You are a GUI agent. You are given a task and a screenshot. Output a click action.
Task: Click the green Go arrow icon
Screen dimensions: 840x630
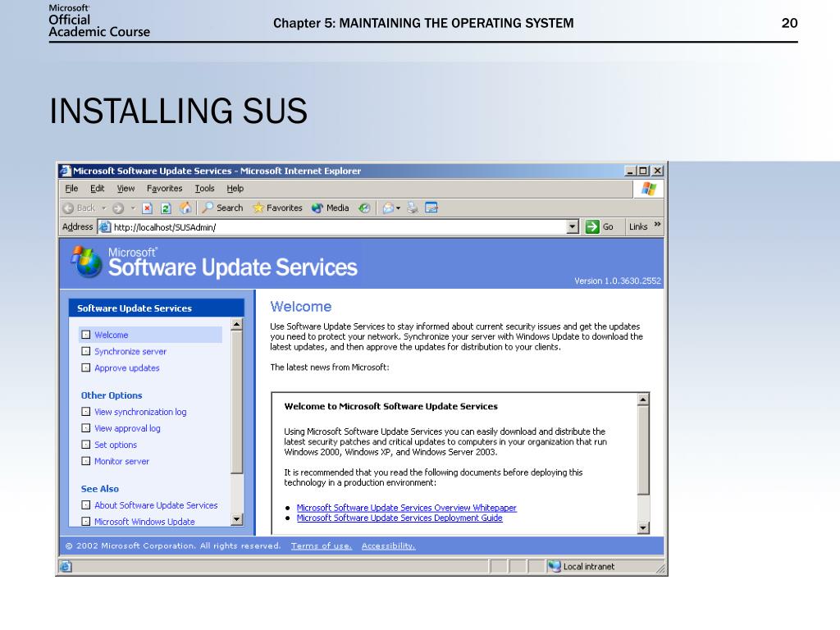pyautogui.click(x=592, y=226)
